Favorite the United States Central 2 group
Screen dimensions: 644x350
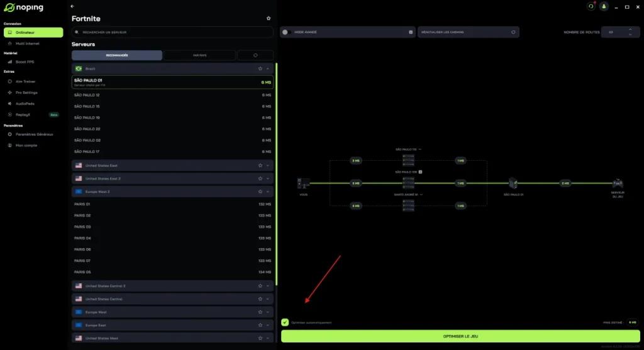pyautogui.click(x=260, y=286)
